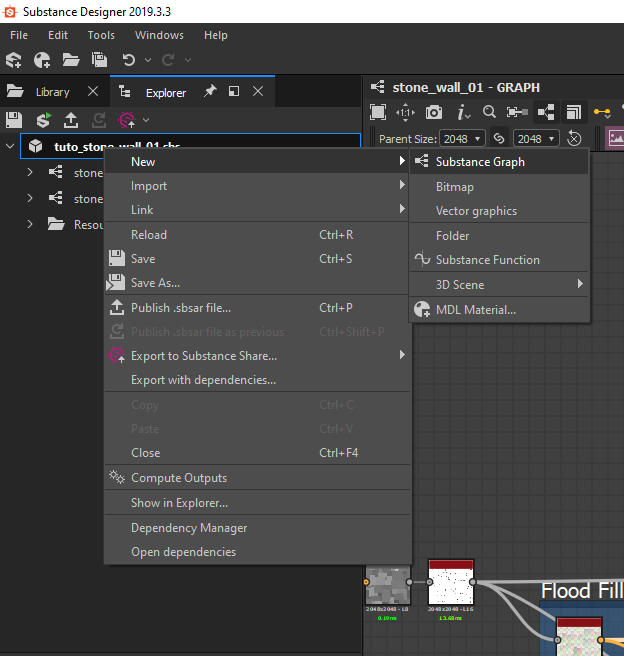The image size is (624, 656).
Task: Close the Library tab
Action: [93, 91]
